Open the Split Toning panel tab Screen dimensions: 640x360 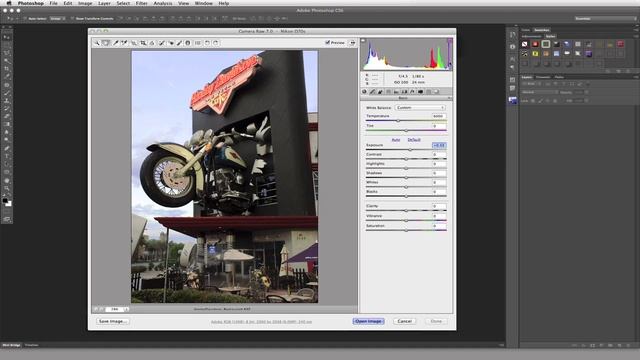[396, 92]
